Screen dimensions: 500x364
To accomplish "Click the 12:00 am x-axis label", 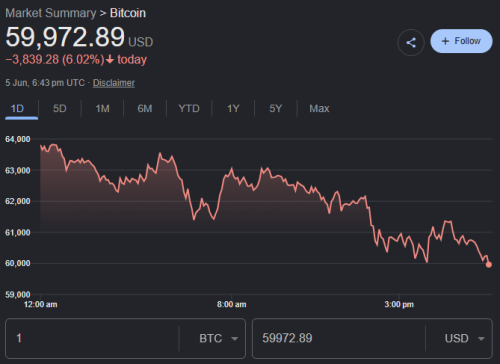I will pos(40,304).
